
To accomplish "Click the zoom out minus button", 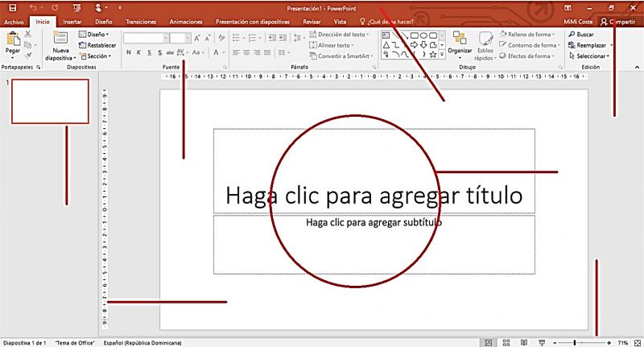I will (x=555, y=342).
